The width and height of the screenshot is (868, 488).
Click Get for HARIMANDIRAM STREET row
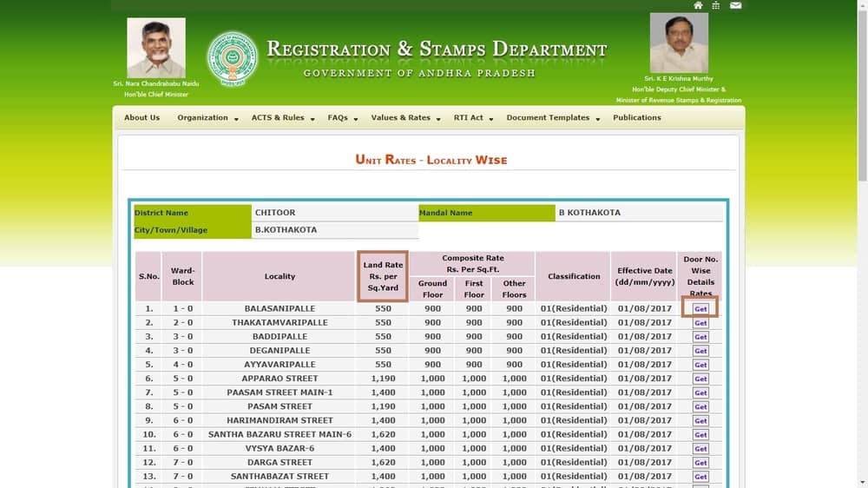click(x=700, y=420)
